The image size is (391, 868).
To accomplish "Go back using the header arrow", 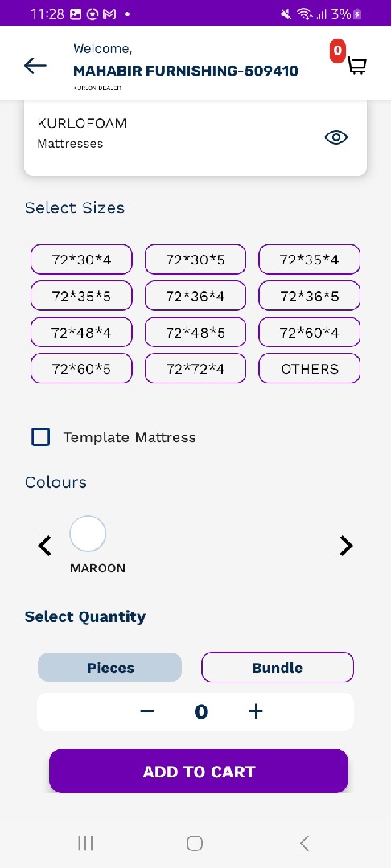I will [x=35, y=66].
